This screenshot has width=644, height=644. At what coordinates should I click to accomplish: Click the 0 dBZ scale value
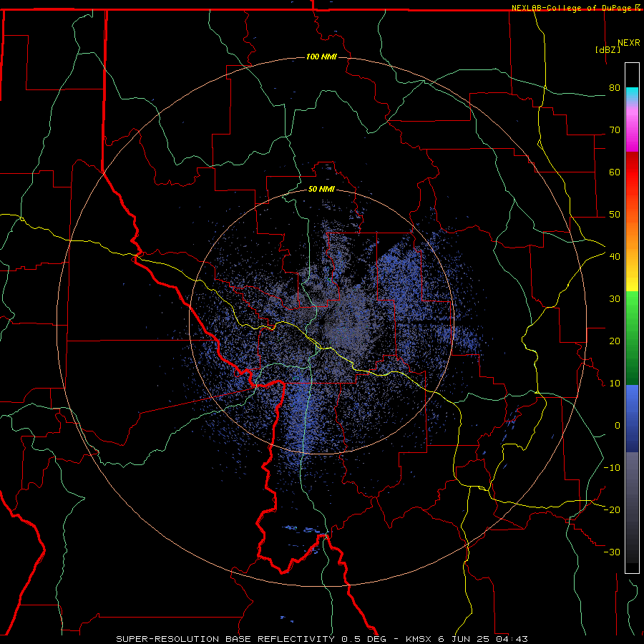618,426
